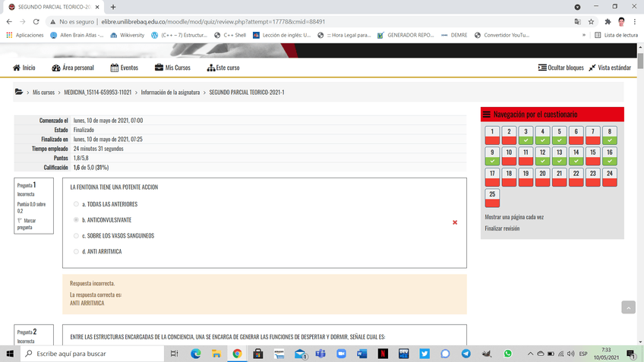
Task: Open MEDICINA_15114-659953-11021 breadcrumb link
Action: coord(98,93)
